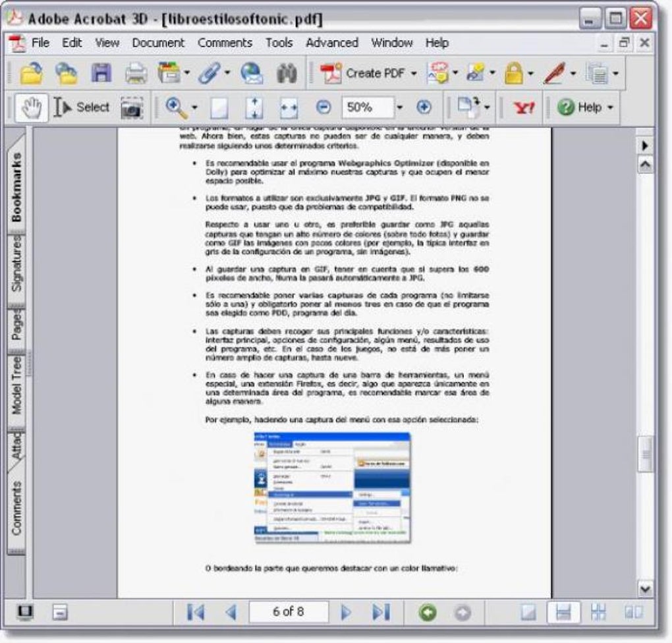Open the Bookmarks side tab

(16, 187)
